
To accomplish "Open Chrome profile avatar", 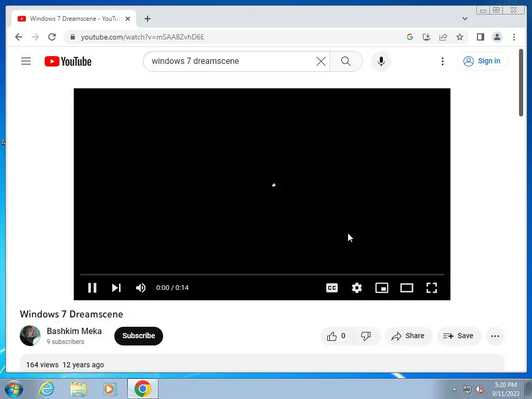I will (497, 37).
